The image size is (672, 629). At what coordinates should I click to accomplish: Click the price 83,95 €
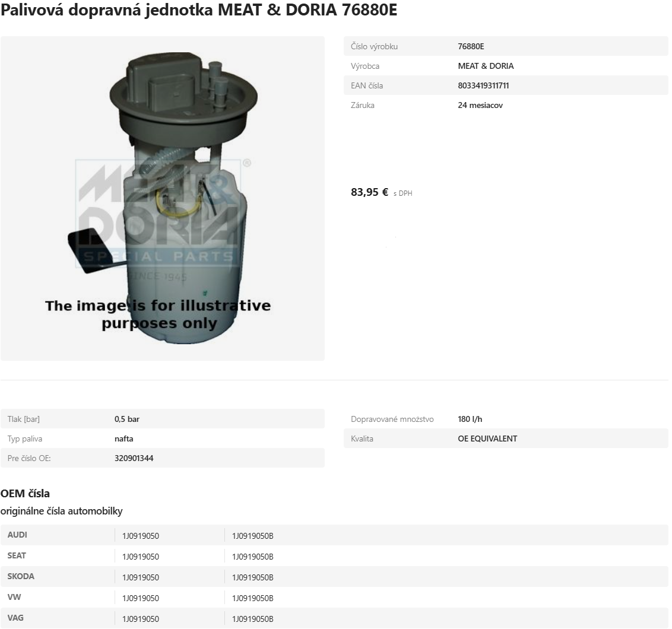coord(369,192)
